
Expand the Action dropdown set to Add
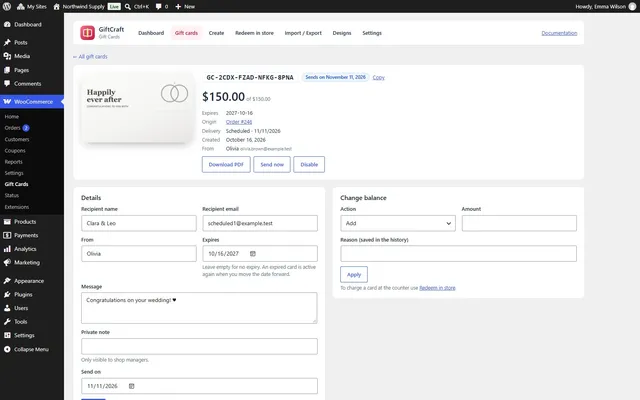[x=398, y=223]
